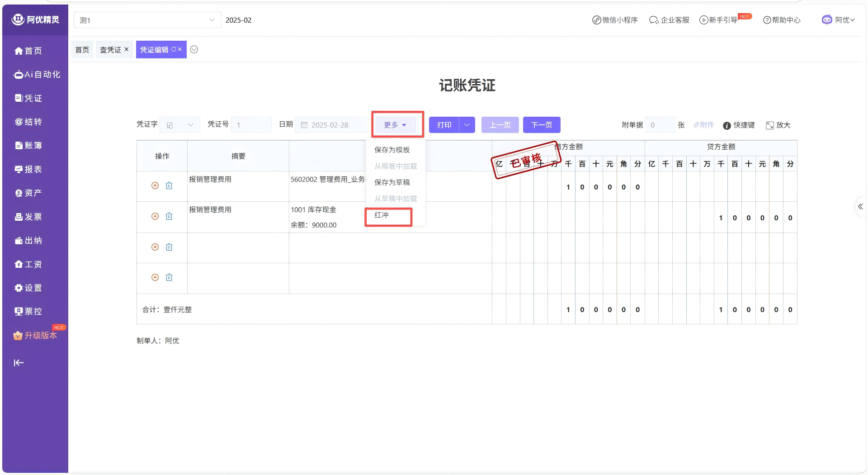The image size is (868, 475).
Task: Choose 保存为模板 in the dropdown menu
Action: 392,150
